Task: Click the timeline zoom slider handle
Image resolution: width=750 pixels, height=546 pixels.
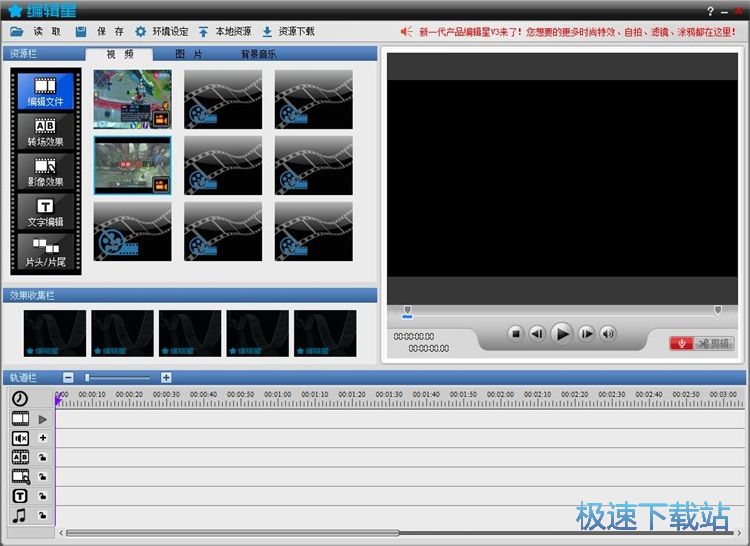Action: point(88,377)
